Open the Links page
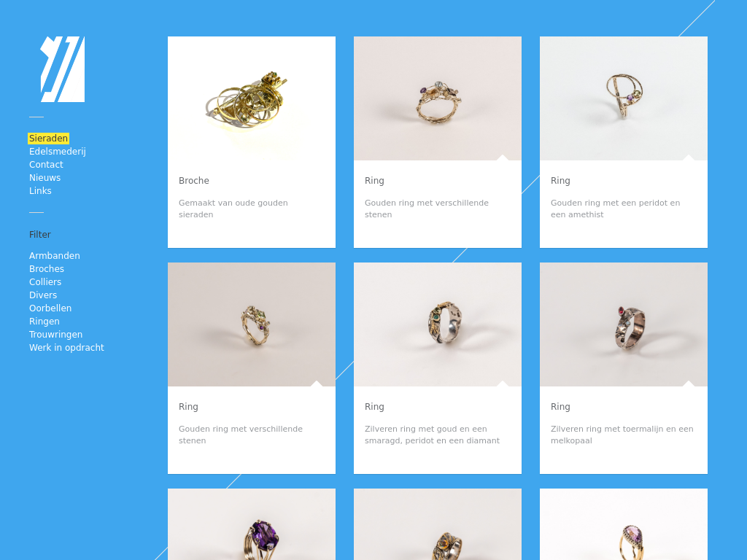The height and width of the screenshot is (560, 747). coord(40,190)
